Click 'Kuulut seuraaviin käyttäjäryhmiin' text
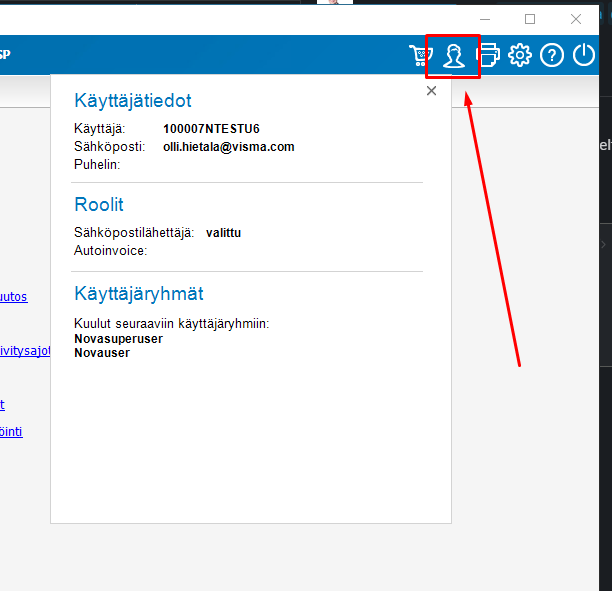 click(x=172, y=324)
